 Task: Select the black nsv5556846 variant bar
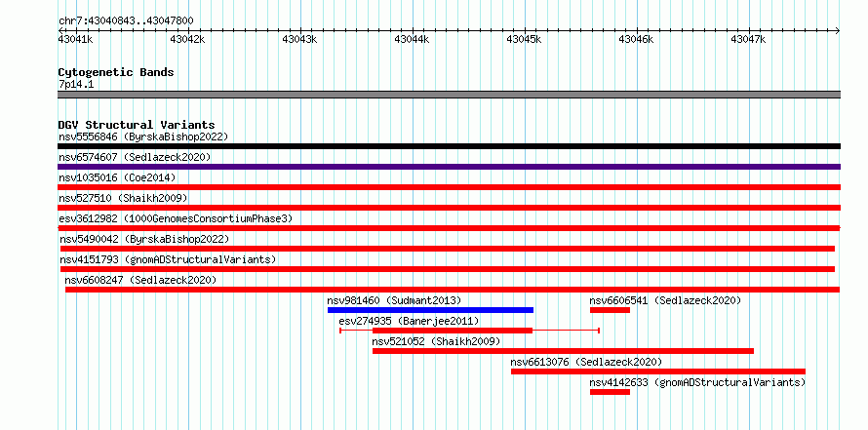(449, 146)
